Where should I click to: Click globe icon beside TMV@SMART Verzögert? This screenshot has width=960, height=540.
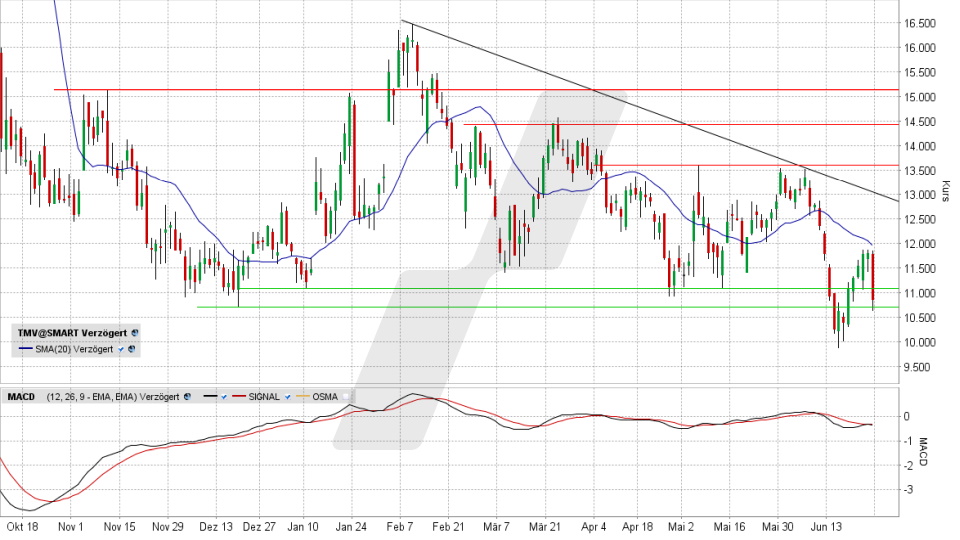(x=135, y=333)
